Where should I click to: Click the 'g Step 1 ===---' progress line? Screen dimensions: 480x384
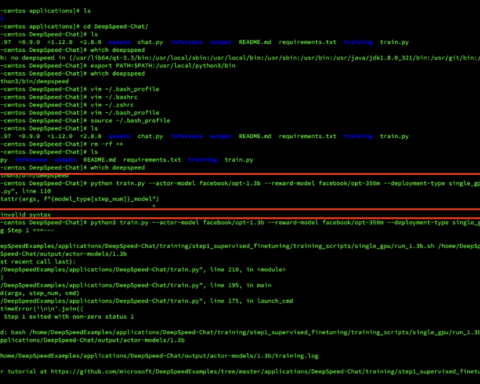pos(27,230)
